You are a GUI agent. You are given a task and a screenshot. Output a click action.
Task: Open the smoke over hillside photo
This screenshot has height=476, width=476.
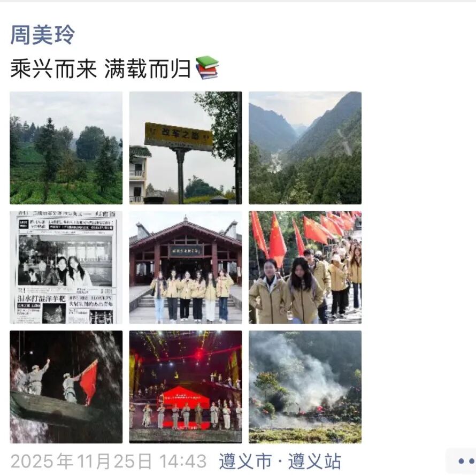[x=305, y=387]
